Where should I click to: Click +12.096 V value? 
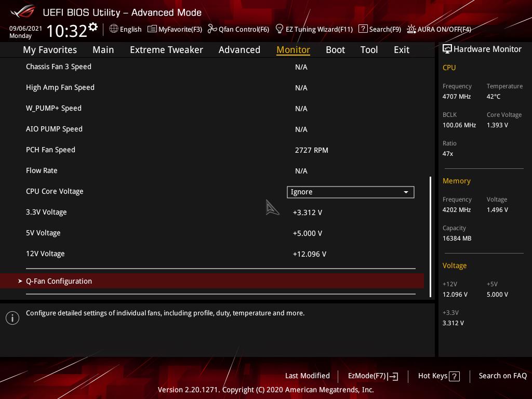pyautogui.click(x=310, y=254)
